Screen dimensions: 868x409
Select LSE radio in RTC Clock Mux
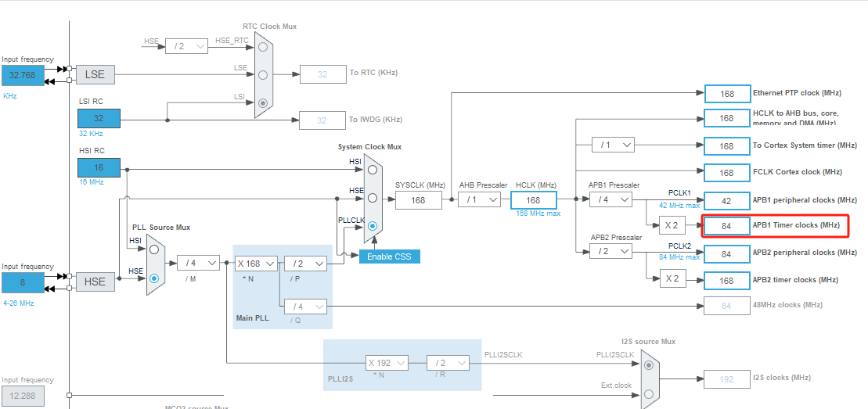point(263,75)
